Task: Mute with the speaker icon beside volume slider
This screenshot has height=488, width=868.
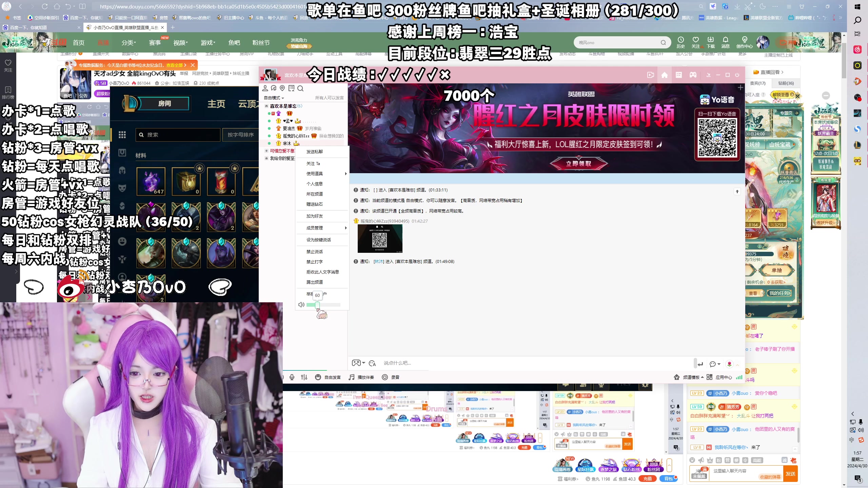Action: click(301, 305)
